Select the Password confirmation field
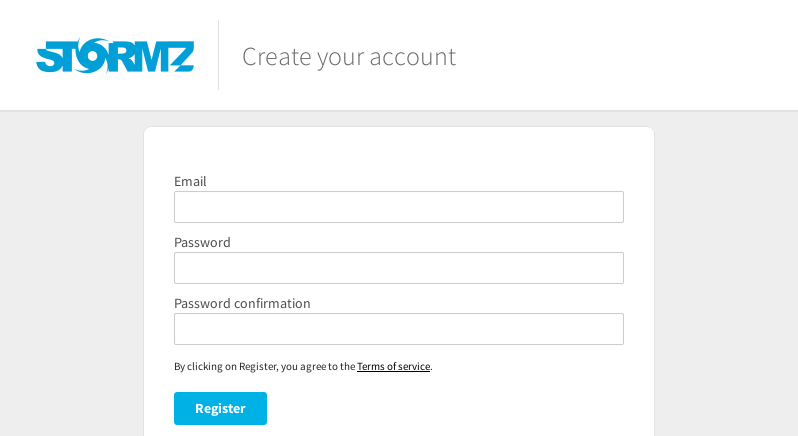 coord(398,329)
